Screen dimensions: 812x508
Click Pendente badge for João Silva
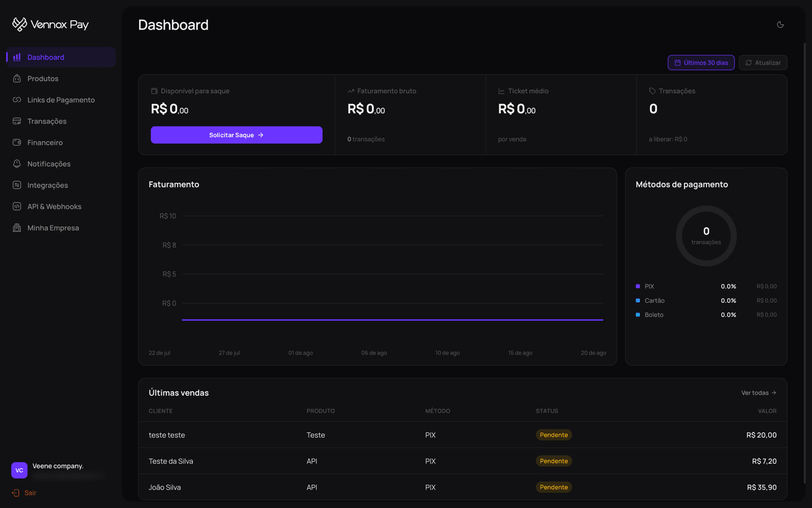pos(554,487)
